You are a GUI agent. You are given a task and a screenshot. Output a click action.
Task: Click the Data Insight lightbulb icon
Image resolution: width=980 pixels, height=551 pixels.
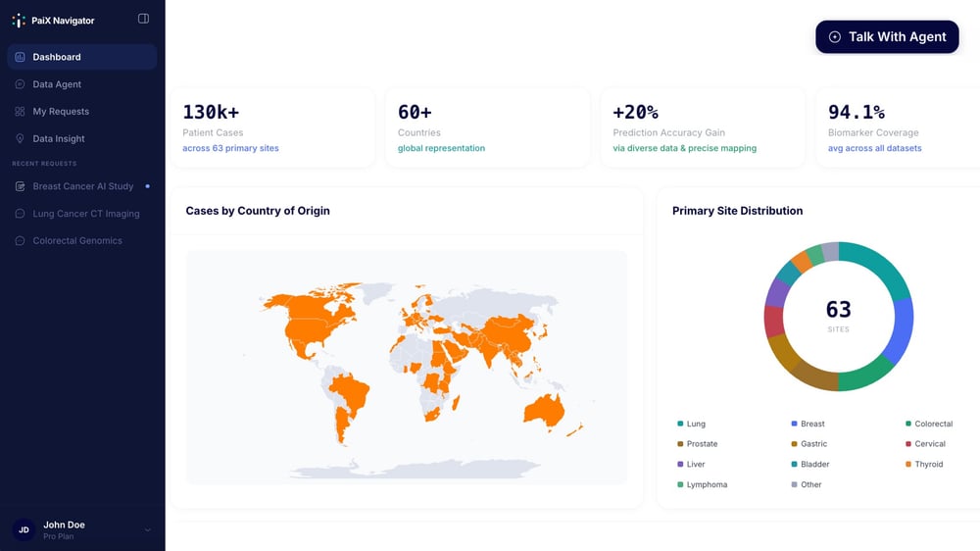pos(21,139)
